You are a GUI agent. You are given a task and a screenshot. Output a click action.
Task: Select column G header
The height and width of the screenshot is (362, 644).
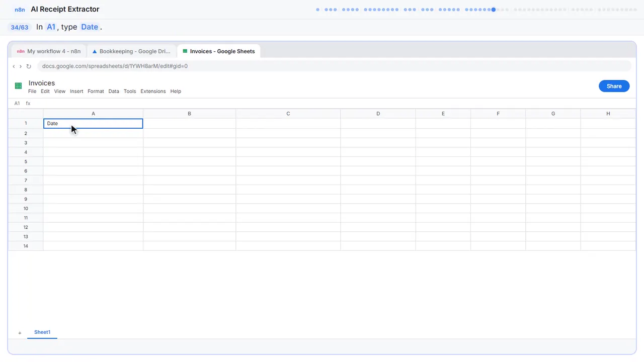coord(553,114)
